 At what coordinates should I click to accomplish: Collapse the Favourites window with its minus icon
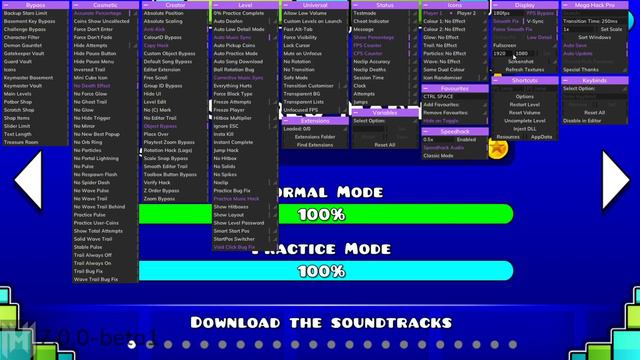pyautogui.click(x=426, y=89)
